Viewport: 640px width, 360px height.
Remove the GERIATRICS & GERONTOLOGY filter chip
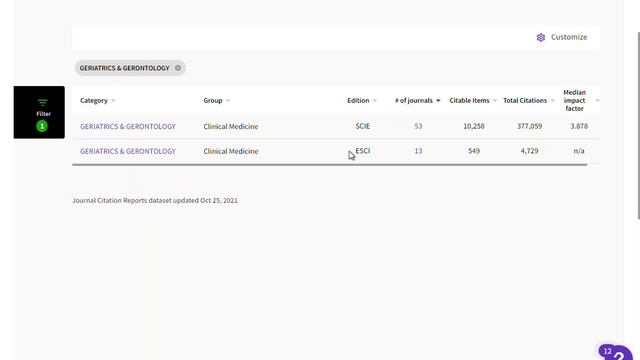click(x=178, y=68)
